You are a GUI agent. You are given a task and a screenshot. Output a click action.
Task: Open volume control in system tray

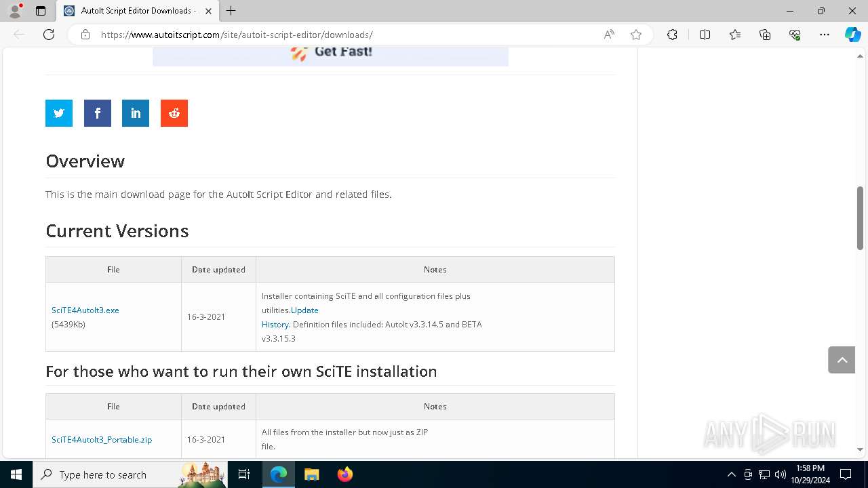(781, 474)
